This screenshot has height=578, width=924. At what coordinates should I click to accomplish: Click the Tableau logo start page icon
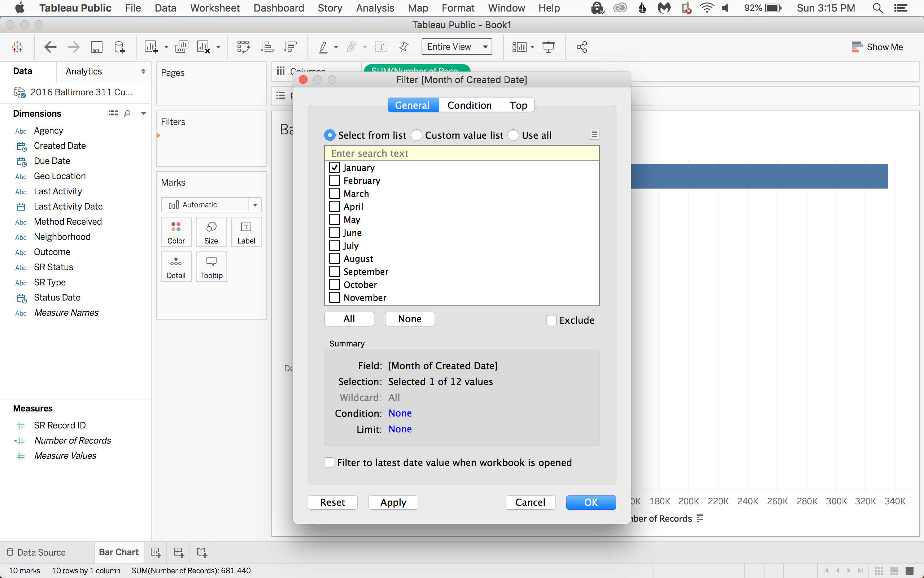click(18, 47)
